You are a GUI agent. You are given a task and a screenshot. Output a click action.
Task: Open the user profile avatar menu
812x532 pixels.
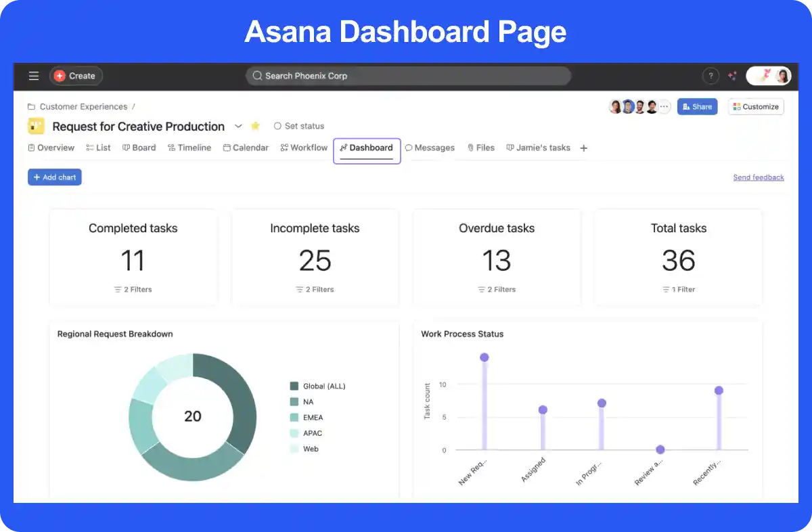[x=769, y=76]
